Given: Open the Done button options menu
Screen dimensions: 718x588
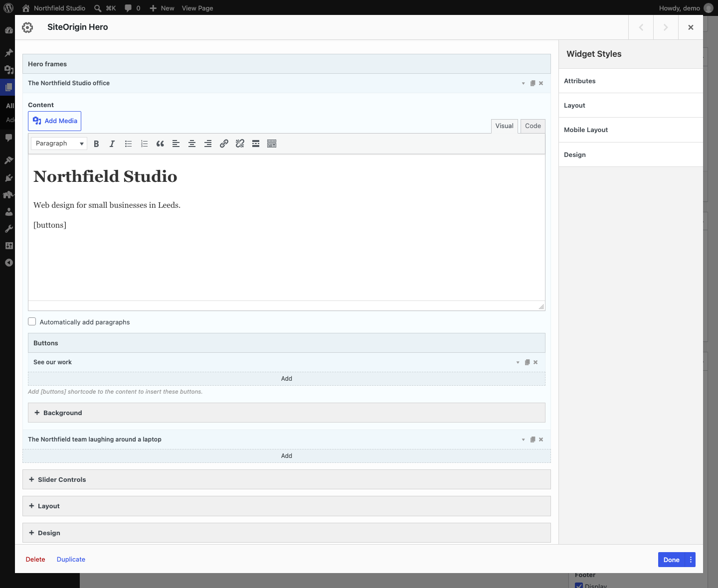Looking at the screenshot, I should [691, 560].
